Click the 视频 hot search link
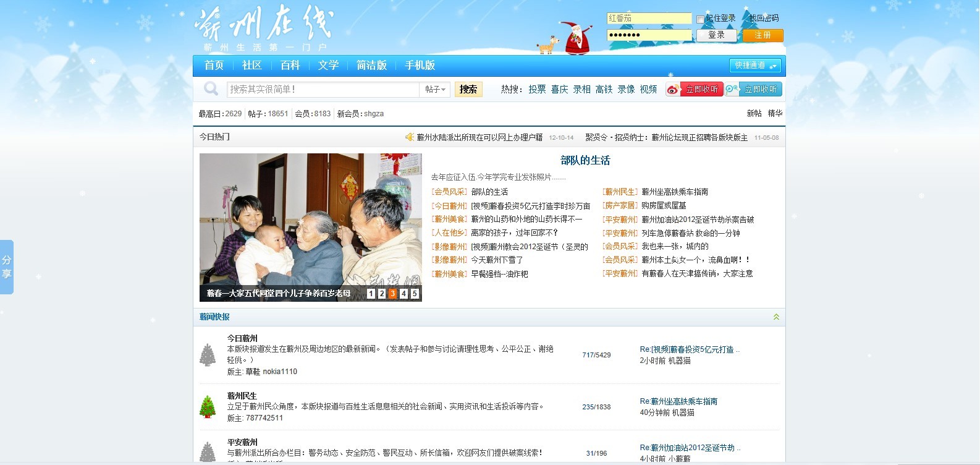Image resolution: width=980 pixels, height=465 pixels. 648,90
